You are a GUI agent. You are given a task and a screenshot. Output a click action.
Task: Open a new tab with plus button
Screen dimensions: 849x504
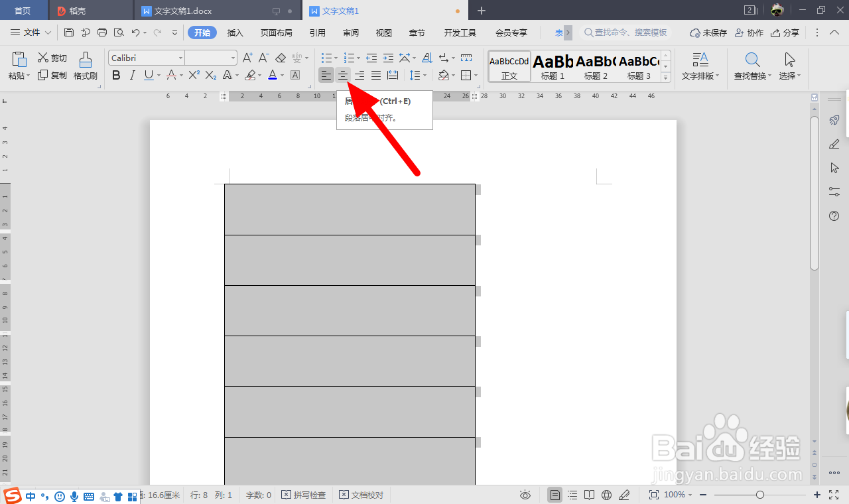pos(482,11)
